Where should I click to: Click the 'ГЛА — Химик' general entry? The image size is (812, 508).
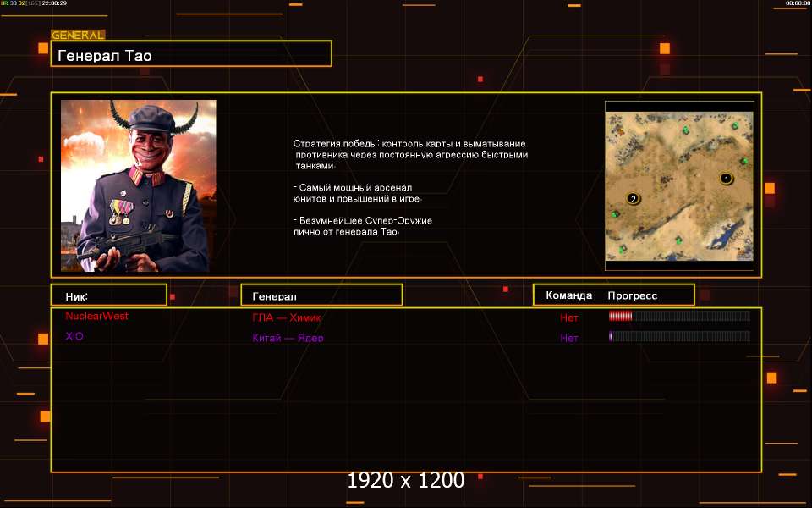(x=287, y=317)
